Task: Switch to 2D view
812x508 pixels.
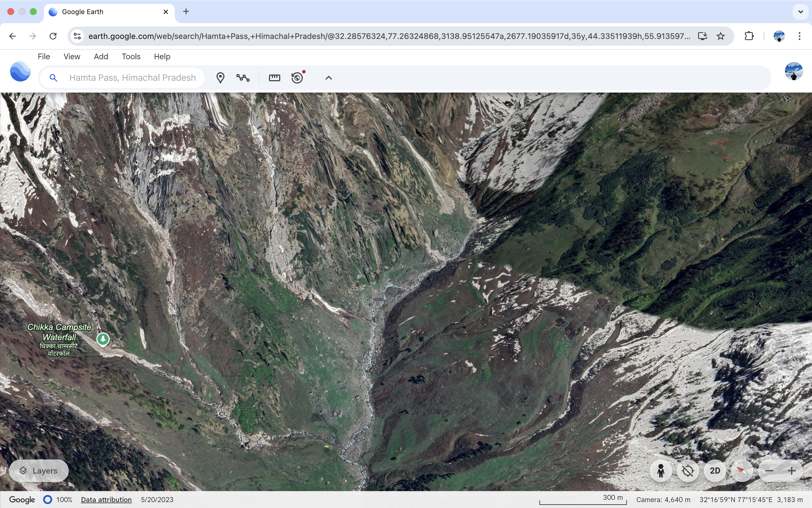Action: [x=715, y=471]
